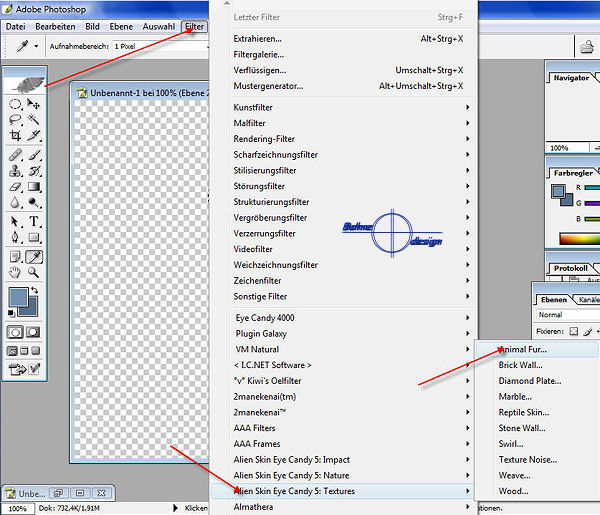Screen dimensions: 600x515
Task: Select the Lasso tool
Action: [x=15, y=119]
